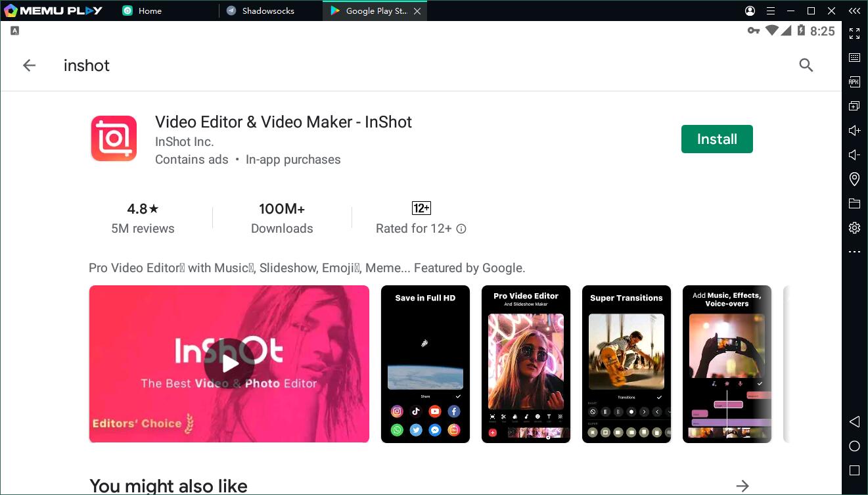Close the Google Play Store tab
This screenshot has width=868, height=495.
(417, 11)
